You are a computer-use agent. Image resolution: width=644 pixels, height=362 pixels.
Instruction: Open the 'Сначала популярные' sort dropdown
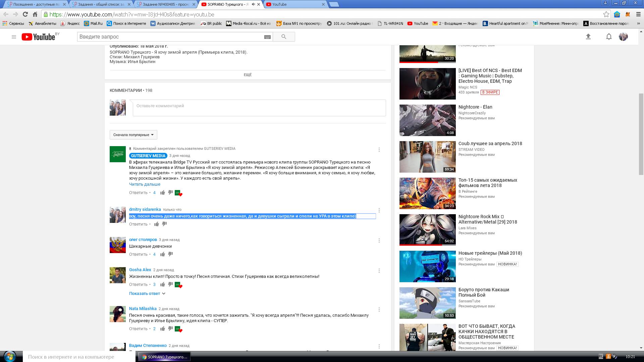(133, 135)
